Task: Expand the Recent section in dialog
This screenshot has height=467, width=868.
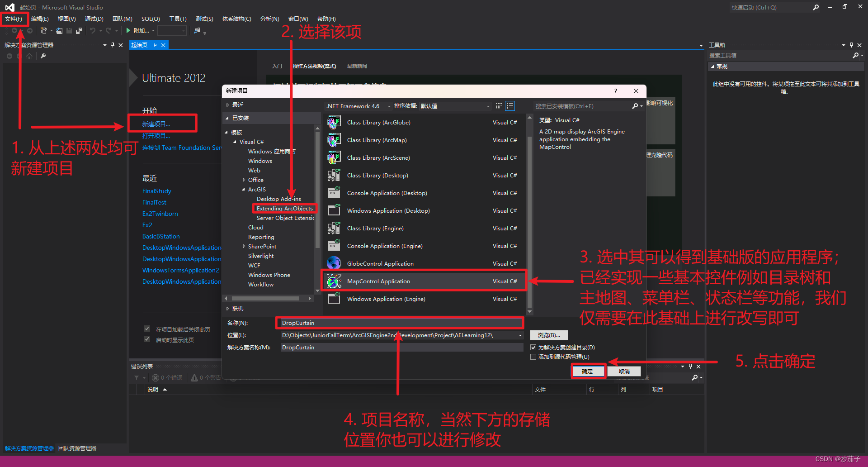Action: pos(227,105)
